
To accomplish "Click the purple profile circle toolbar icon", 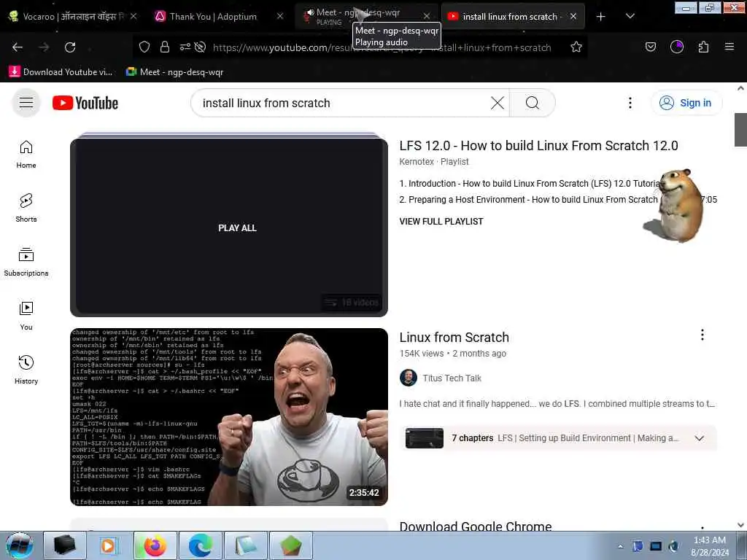I will [676, 47].
